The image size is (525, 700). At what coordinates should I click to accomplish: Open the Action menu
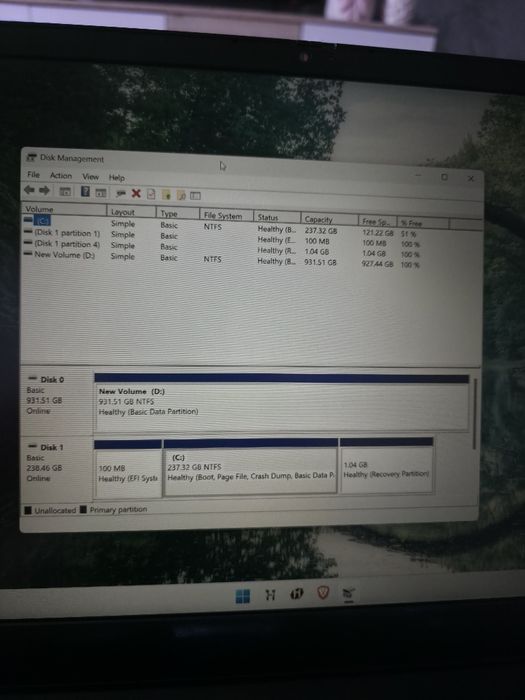point(61,175)
